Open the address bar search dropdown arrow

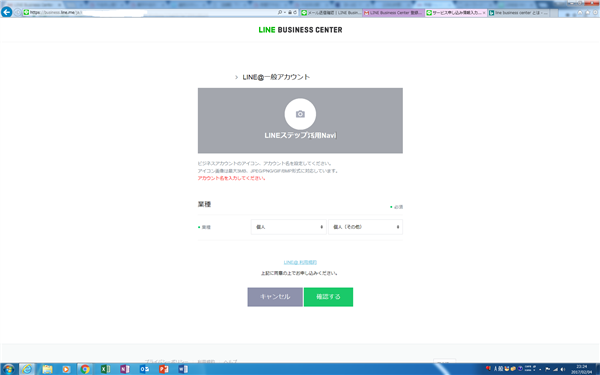(x=285, y=13)
